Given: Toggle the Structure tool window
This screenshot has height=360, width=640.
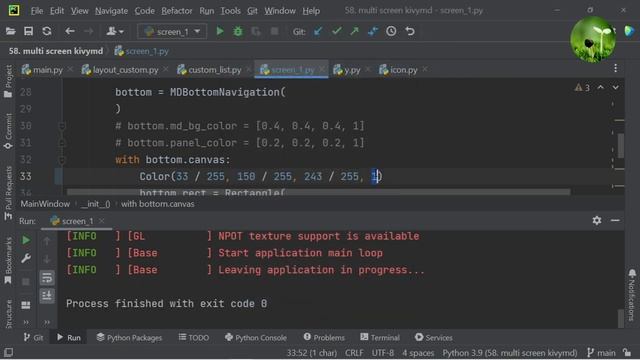Looking at the screenshot, I should click(x=8, y=313).
